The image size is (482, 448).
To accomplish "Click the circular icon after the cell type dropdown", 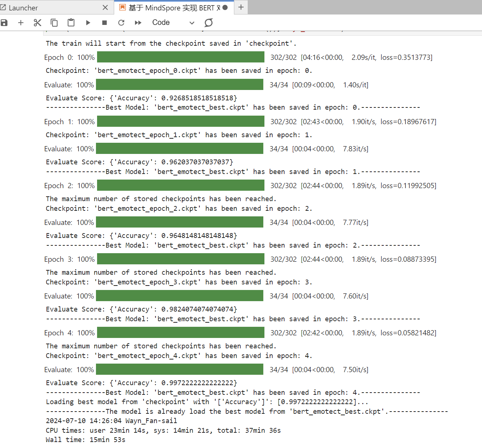I will (209, 23).
